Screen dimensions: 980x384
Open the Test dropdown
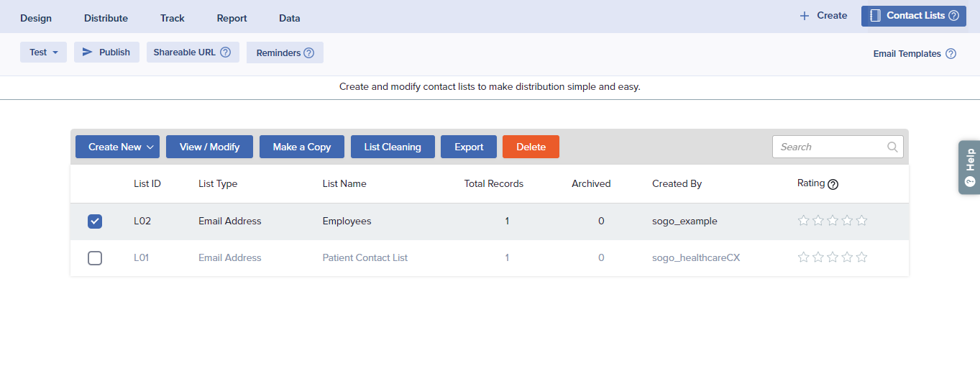coord(43,52)
